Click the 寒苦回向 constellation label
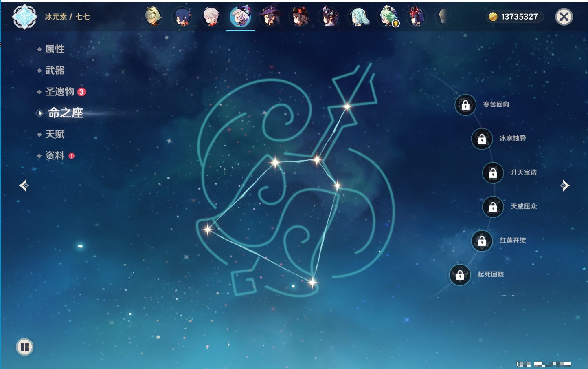Image resolution: width=588 pixels, height=369 pixels. click(x=496, y=104)
